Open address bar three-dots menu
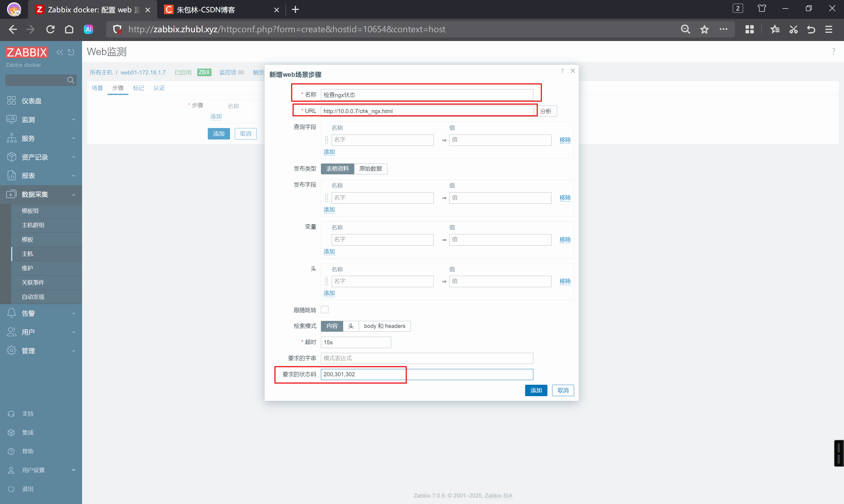Viewport: 844px width, 504px height. [x=724, y=29]
